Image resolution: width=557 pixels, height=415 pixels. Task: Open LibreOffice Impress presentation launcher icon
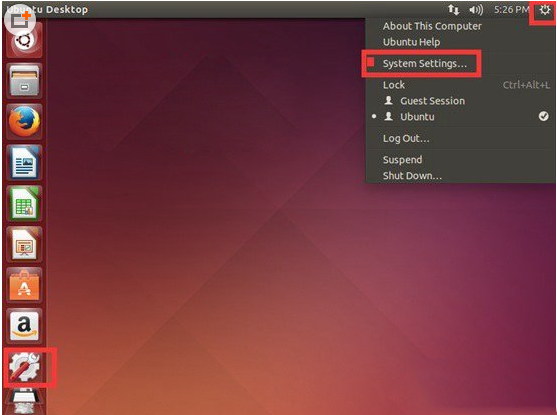coord(24,244)
